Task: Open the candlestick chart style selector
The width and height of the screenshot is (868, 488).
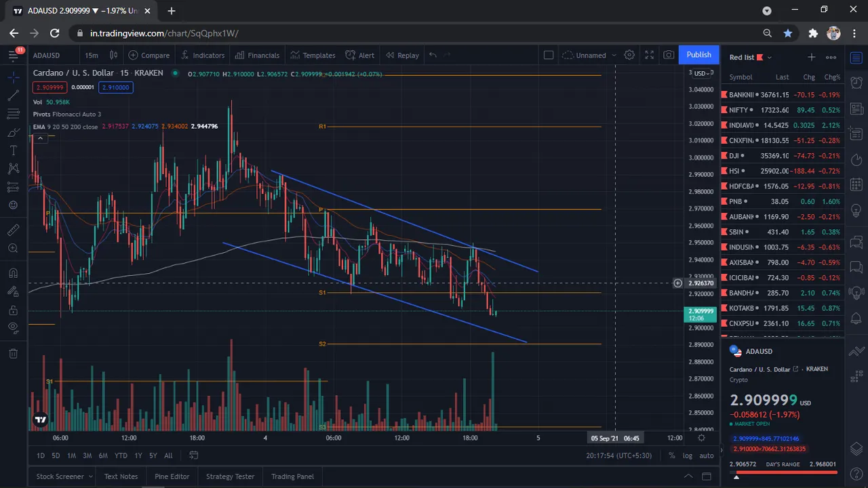Action: pos(114,55)
